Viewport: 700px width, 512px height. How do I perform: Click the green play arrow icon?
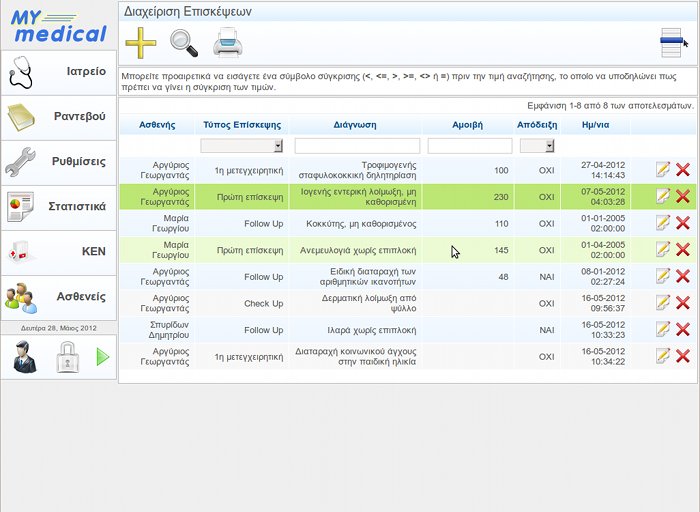click(x=103, y=357)
